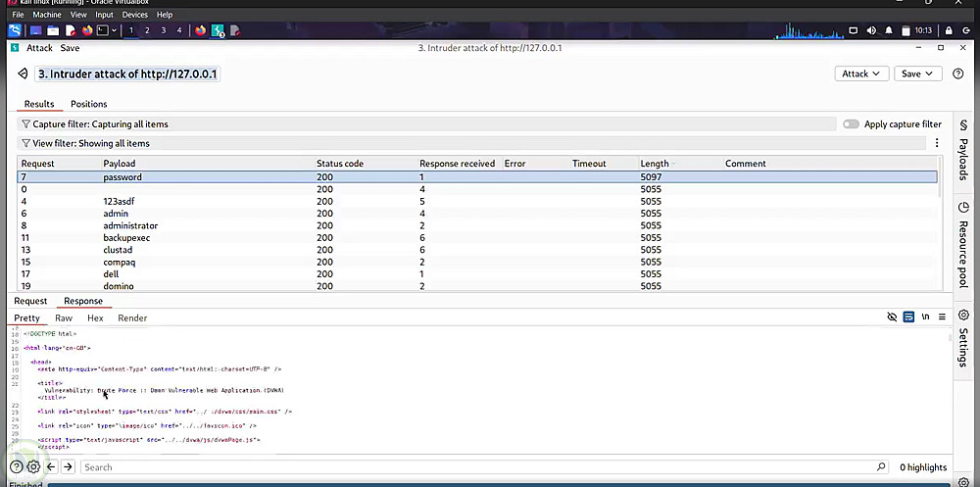This screenshot has width=980, height=487.
Task: Toggle the hide non-printable eye-slash icon
Action: 892,317
